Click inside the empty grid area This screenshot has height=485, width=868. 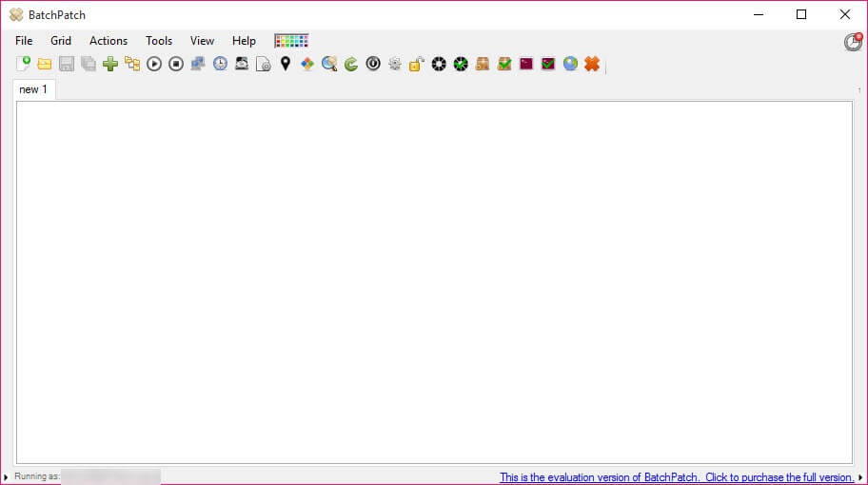434,282
